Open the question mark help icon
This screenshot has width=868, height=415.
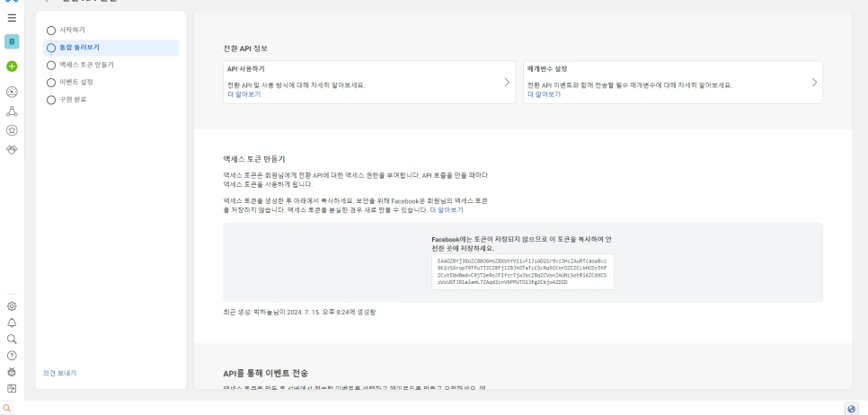[12, 356]
